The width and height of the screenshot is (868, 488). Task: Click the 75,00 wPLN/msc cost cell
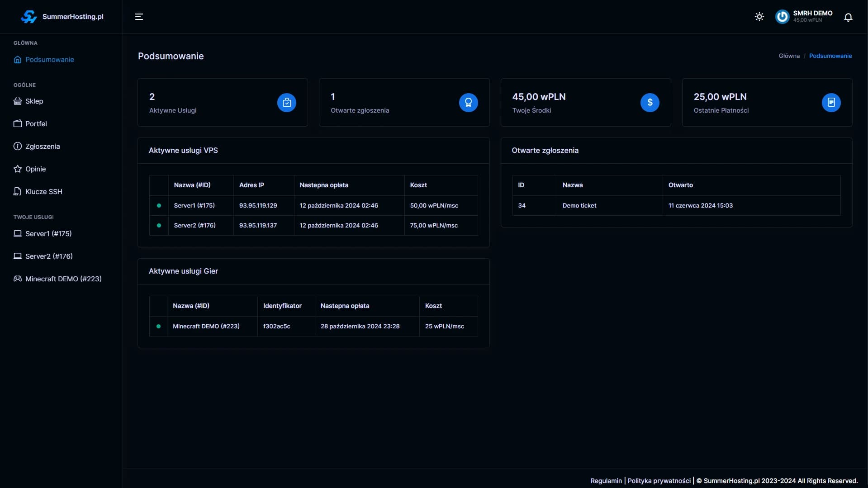pyautogui.click(x=434, y=226)
